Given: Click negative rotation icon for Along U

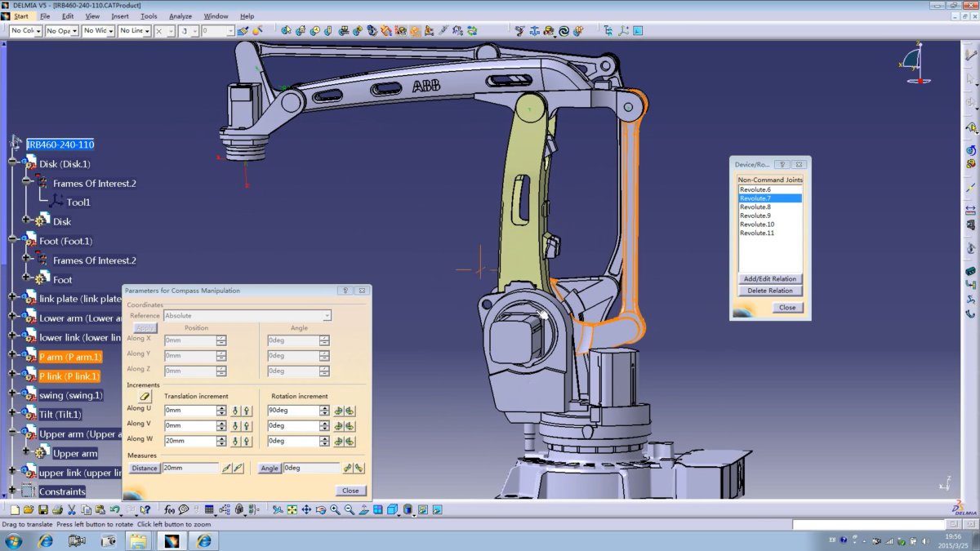Looking at the screenshot, I should [339, 410].
